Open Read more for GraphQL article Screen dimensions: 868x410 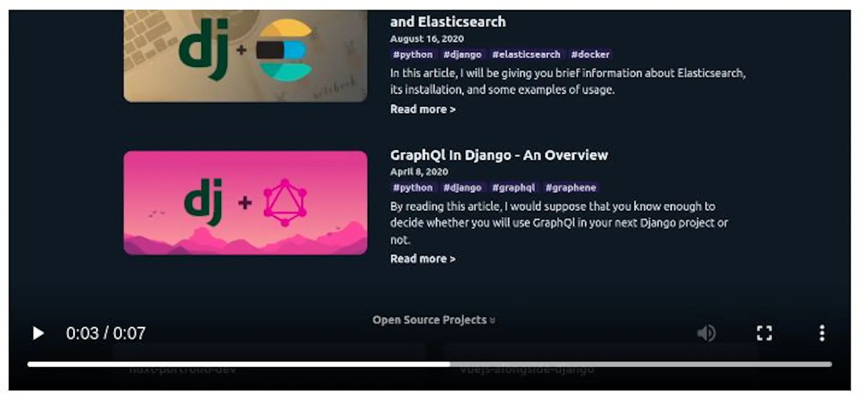[x=423, y=259]
